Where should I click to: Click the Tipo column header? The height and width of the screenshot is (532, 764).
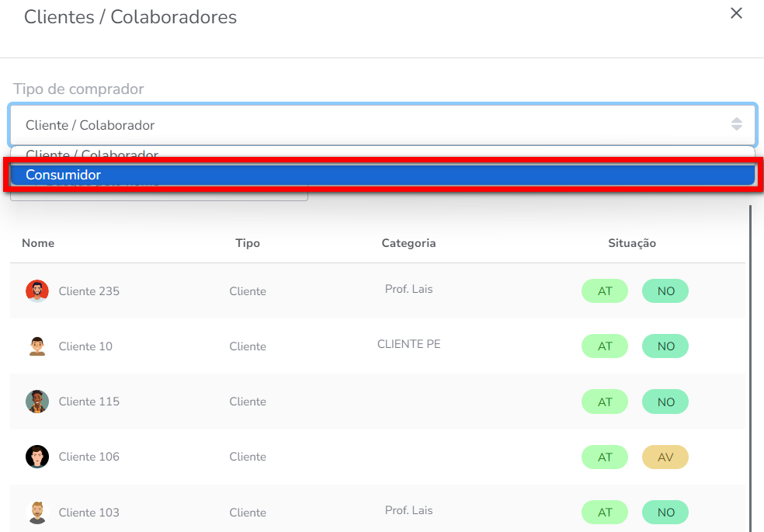tap(248, 243)
